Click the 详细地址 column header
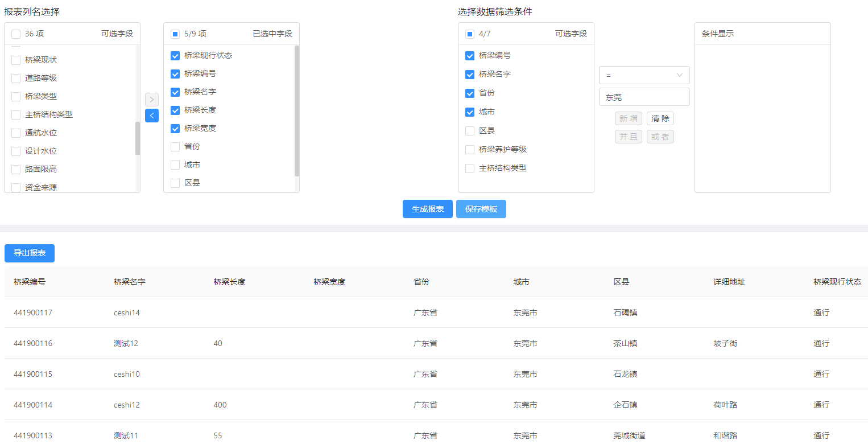868x444 pixels. coord(730,282)
